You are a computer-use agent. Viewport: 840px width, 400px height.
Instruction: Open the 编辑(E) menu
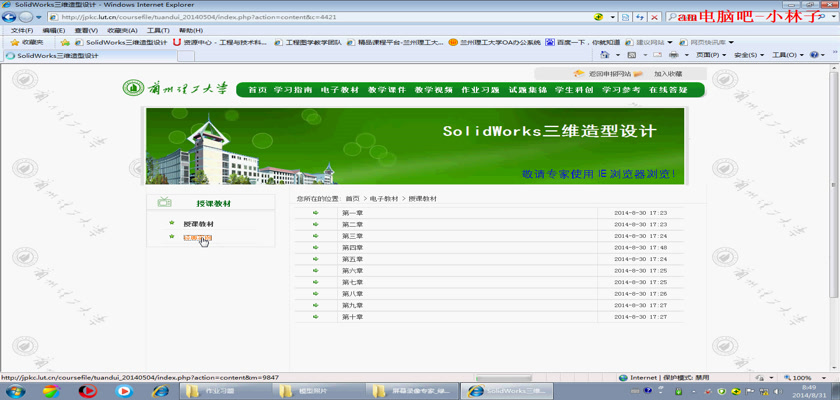point(54,31)
